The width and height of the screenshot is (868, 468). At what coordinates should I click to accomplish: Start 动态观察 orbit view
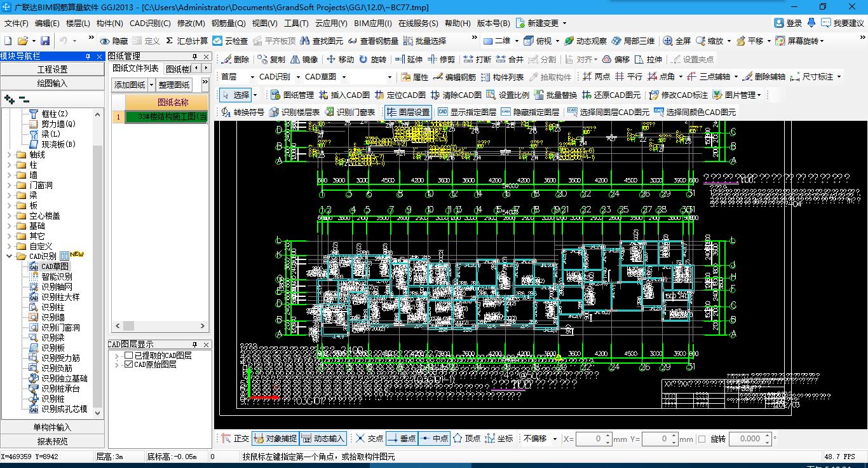point(585,41)
